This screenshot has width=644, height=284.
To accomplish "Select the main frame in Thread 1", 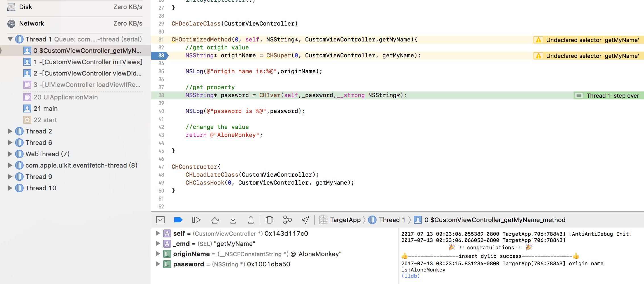I will click(45, 108).
